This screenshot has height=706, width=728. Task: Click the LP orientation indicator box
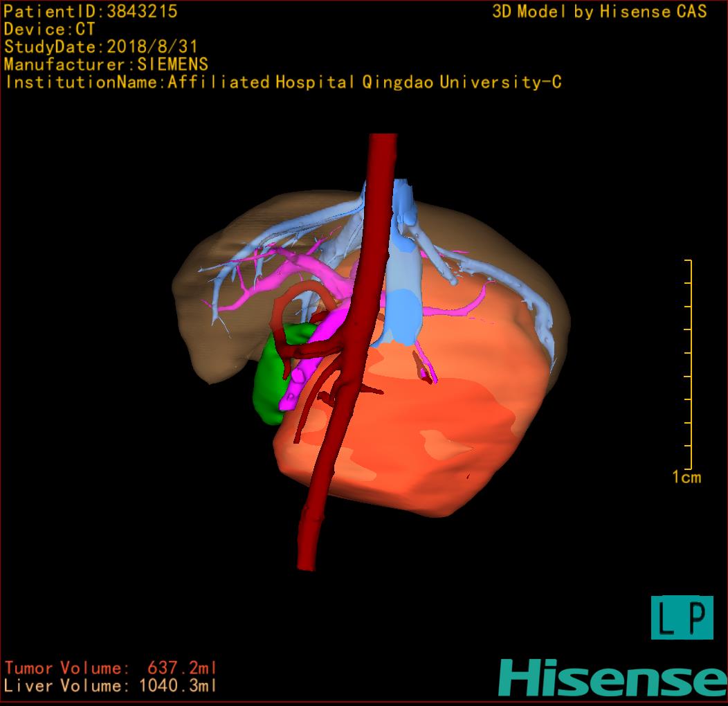click(x=682, y=617)
